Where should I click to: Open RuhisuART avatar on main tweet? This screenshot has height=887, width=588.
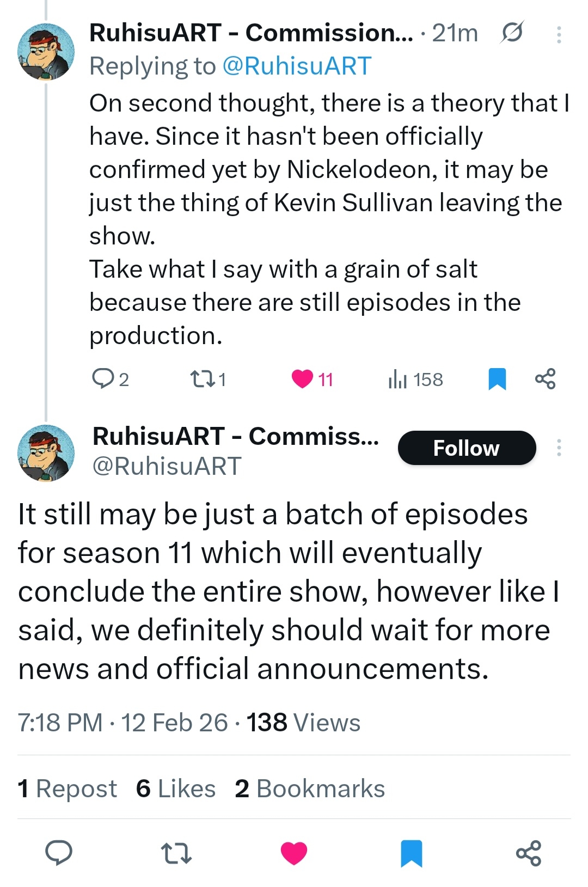pos(46,453)
